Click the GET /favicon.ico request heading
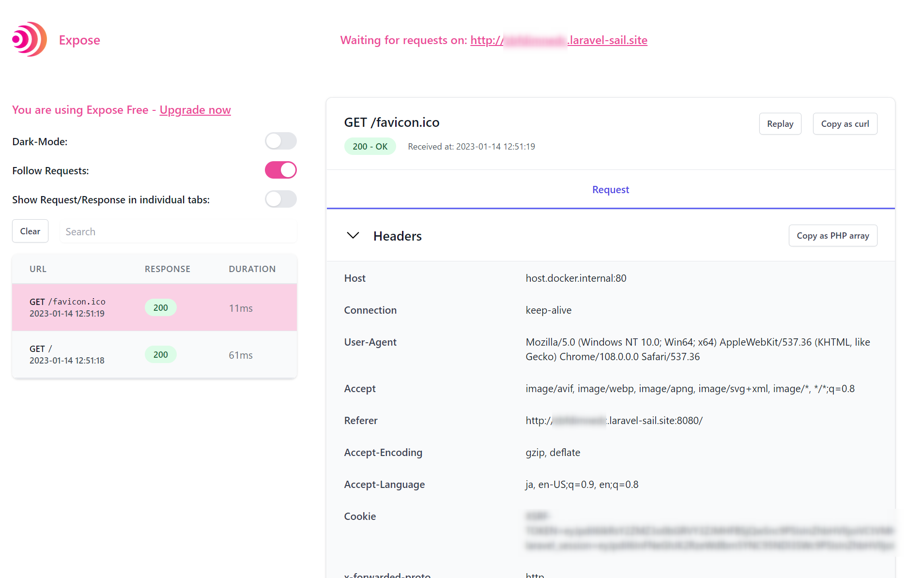The image size is (924, 578). click(392, 122)
